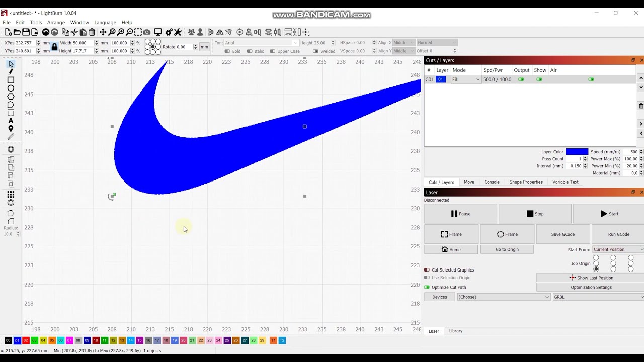Click the Undo arrow icon

[x=45, y=32]
